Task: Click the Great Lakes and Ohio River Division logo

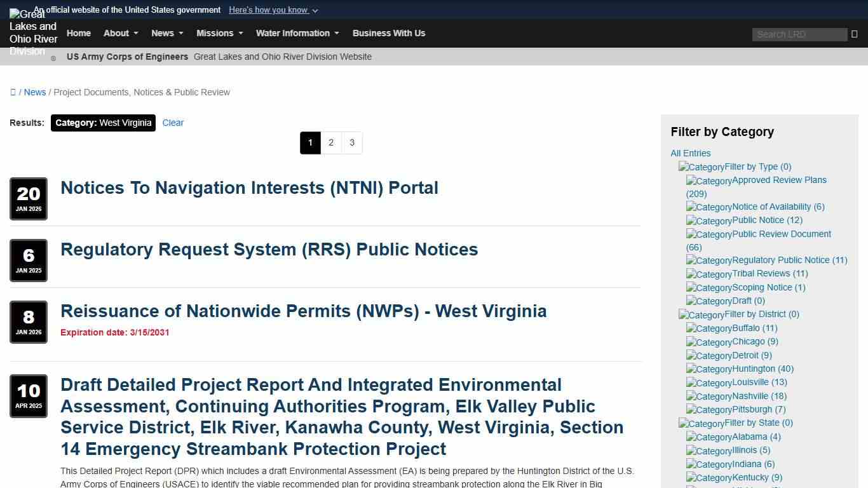Action: [32, 32]
